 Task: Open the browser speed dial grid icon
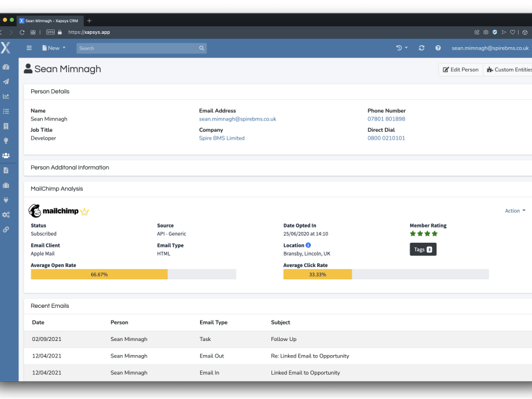(33, 33)
